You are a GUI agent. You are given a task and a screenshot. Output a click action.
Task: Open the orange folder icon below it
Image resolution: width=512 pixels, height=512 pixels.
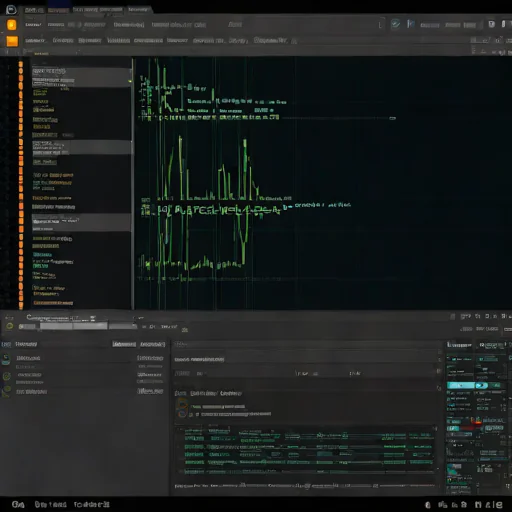coord(12,41)
